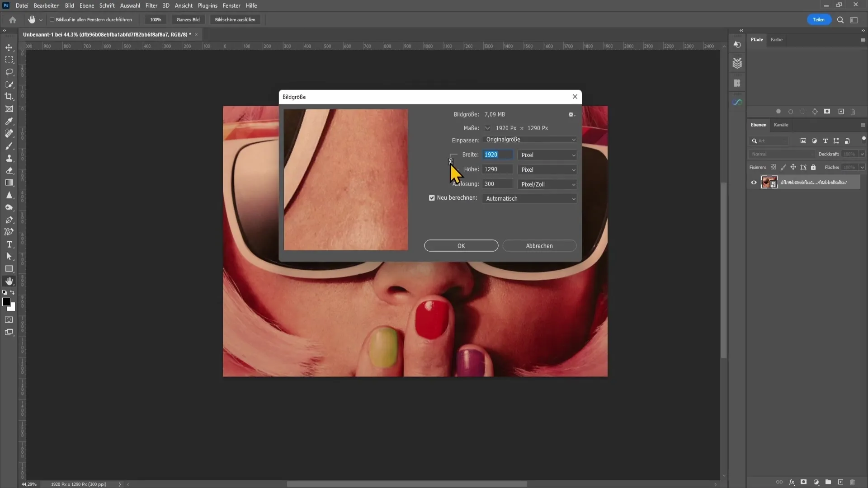Image resolution: width=868 pixels, height=488 pixels.
Task: Open Höhe unit Pixel dropdown
Action: click(547, 169)
